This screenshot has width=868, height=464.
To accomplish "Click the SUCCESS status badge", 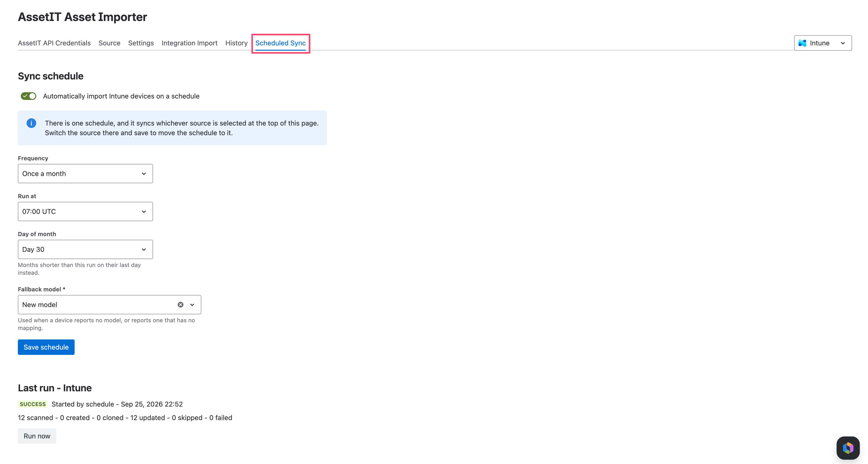I will point(33,404).
